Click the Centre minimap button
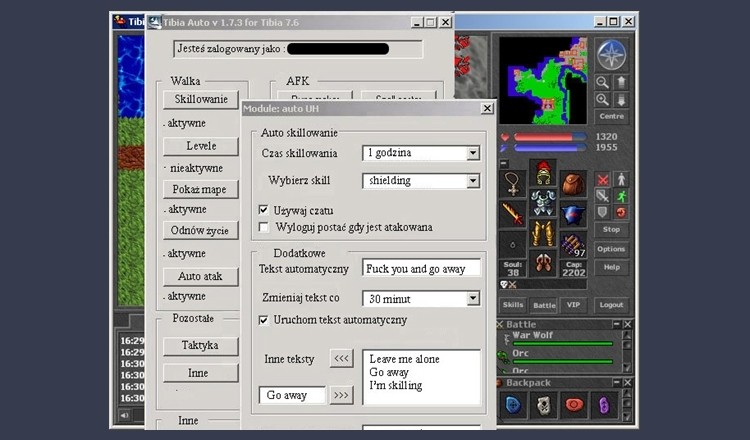Viewport: 750px width, 440px height. click(x=611, y=116)
